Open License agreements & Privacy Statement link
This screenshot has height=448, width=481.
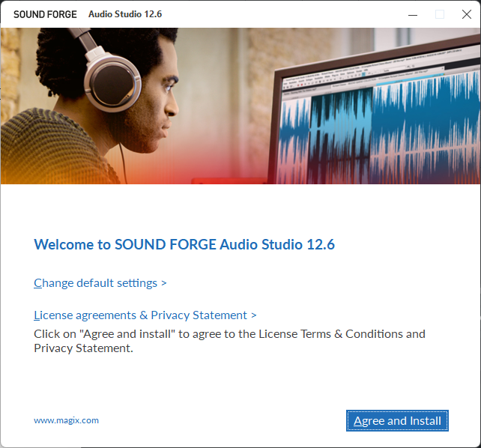point(145,315)
